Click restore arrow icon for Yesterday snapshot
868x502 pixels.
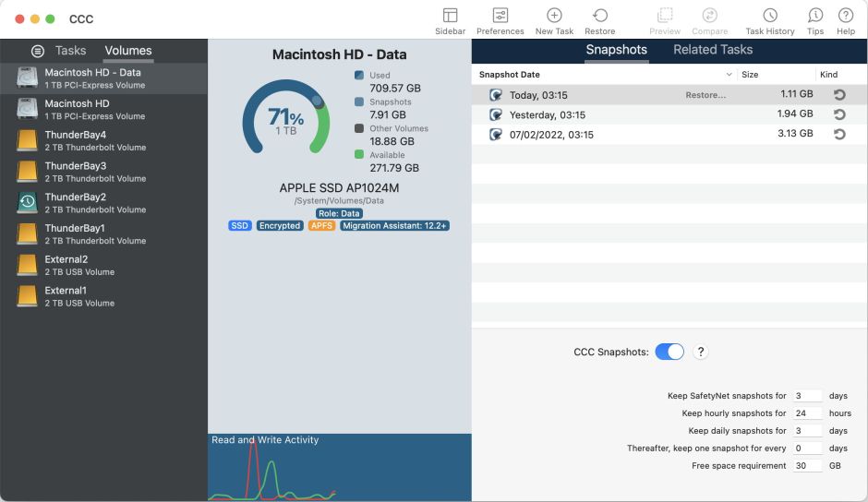pos(839,114)
